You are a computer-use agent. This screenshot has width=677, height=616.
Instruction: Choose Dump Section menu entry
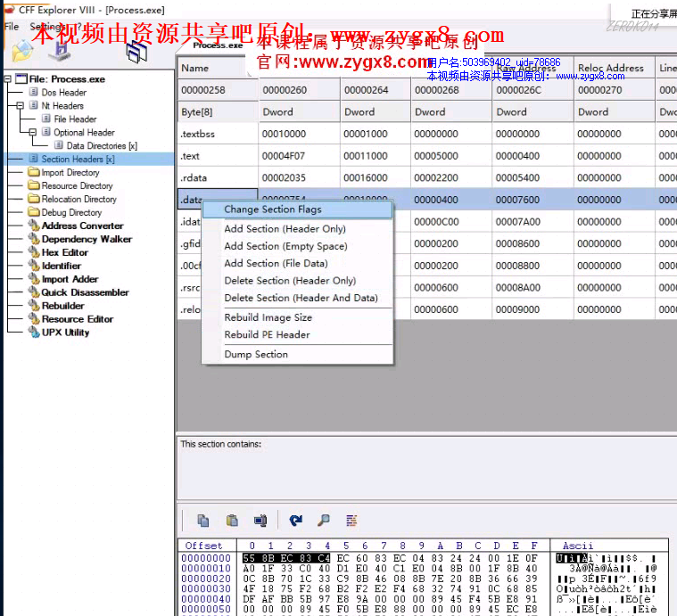tap(298, 354)
